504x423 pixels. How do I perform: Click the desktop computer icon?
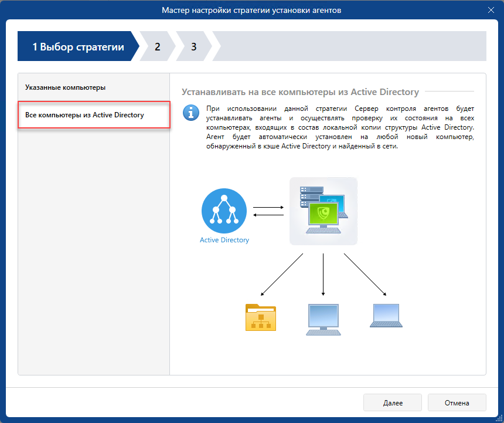[x=323, y=319]
